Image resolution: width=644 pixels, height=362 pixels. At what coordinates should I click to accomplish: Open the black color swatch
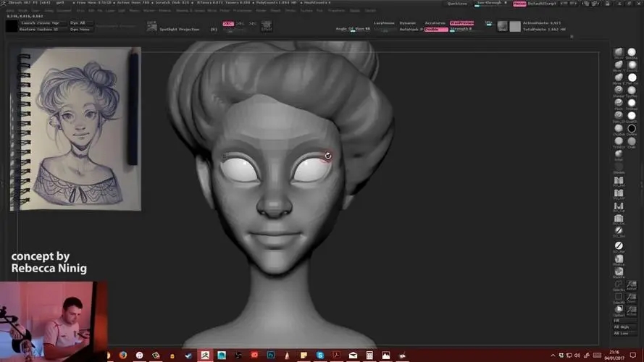[x=12, y=26]
